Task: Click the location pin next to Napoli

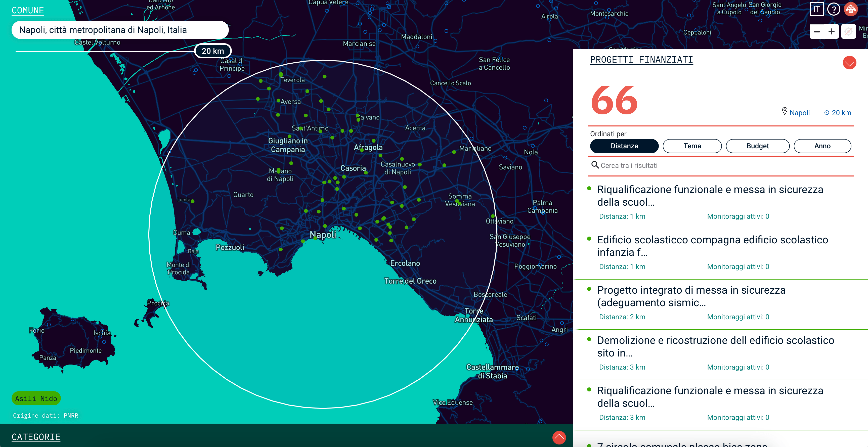Action: pos(785,111)
